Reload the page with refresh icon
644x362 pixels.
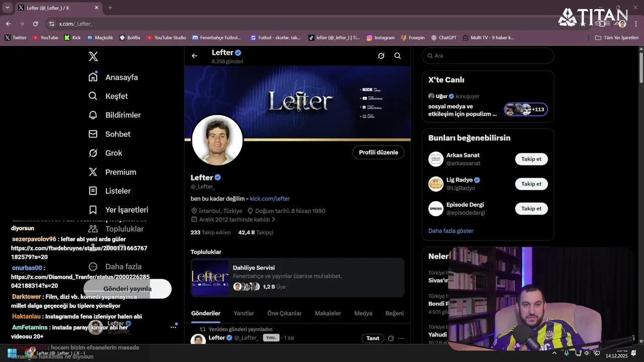click(x=35, y=24)
